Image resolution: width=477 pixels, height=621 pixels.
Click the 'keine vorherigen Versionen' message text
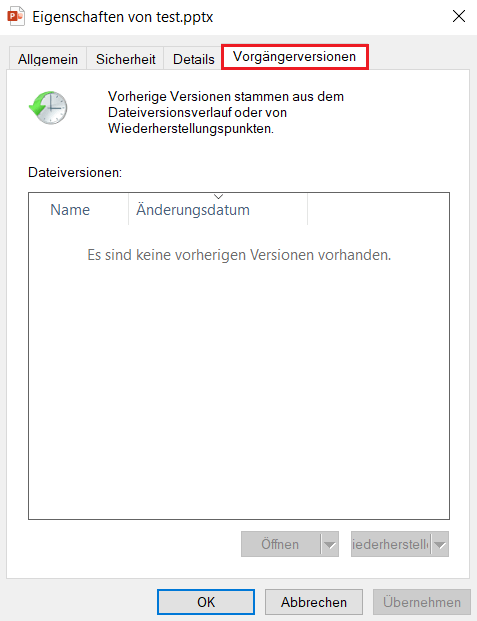pos(239,255)
